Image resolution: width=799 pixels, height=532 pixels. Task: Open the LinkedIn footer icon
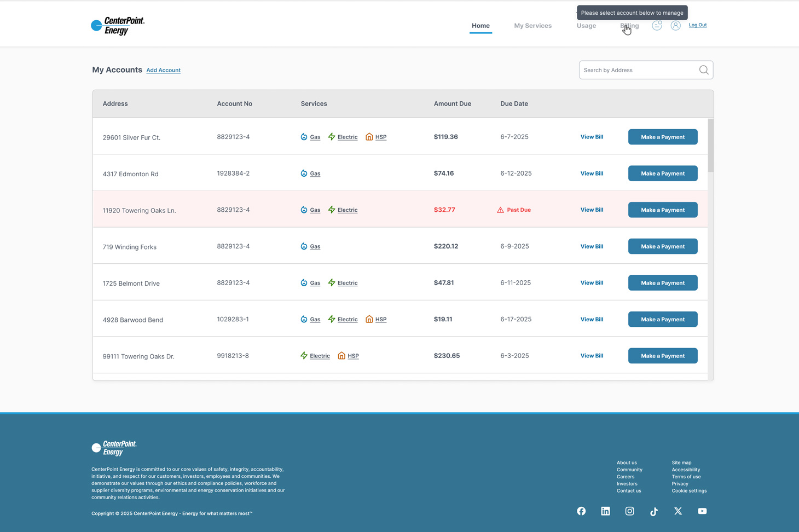click(x=605, y=511)
